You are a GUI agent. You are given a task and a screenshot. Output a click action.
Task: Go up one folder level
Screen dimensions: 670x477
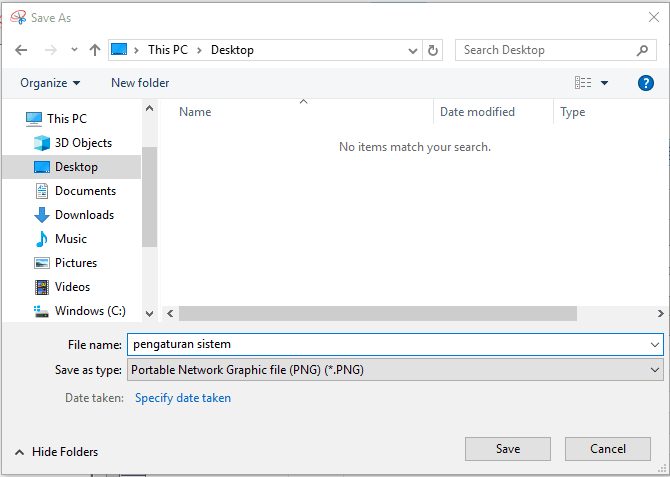pos(95,50)
